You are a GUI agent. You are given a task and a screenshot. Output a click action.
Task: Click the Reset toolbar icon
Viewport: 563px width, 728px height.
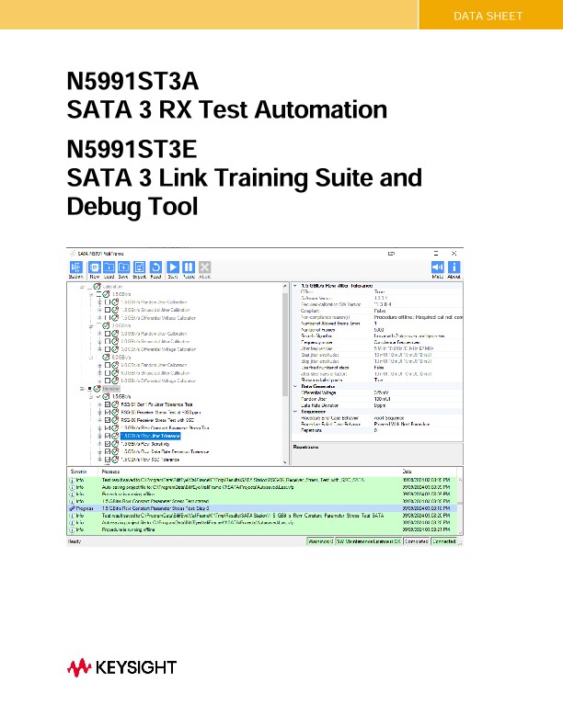155,267
